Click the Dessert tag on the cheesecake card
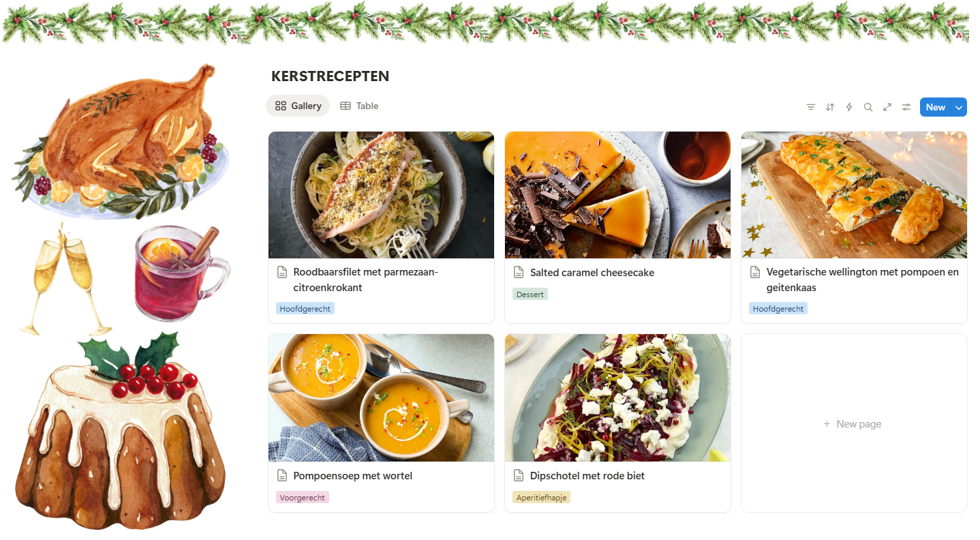This screenshot has width=980, height=540. (530, 294)
